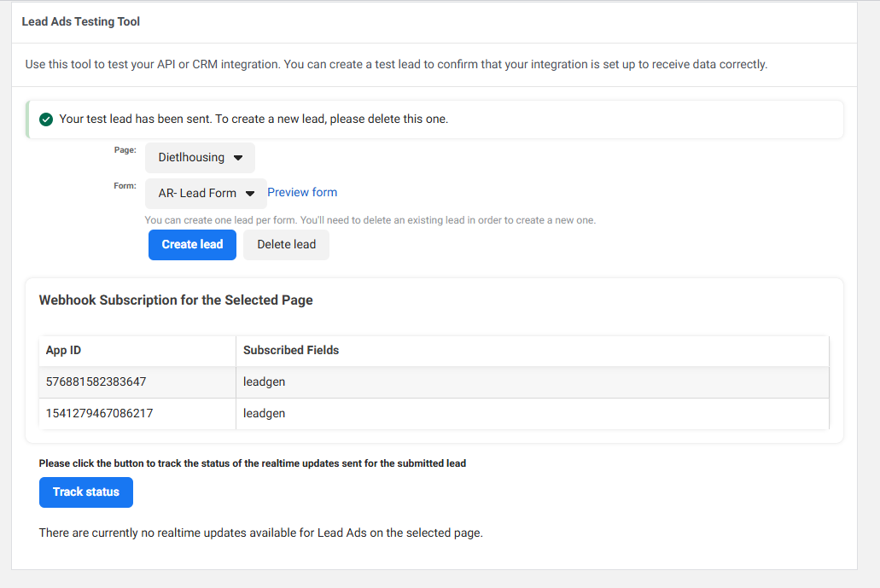880x588 pixels.
Task: Click the green success checkmark icon
Action: click(46, 119)
